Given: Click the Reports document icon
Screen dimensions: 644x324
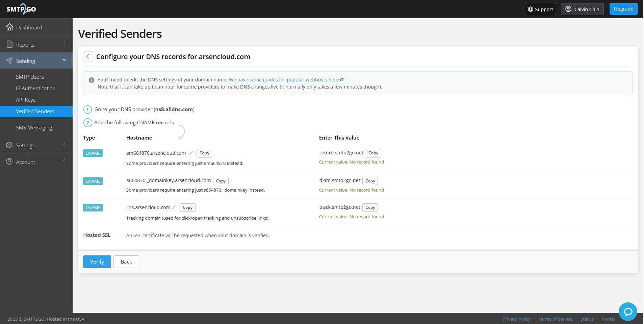Looking at the screenshot, I should point(9,44).
